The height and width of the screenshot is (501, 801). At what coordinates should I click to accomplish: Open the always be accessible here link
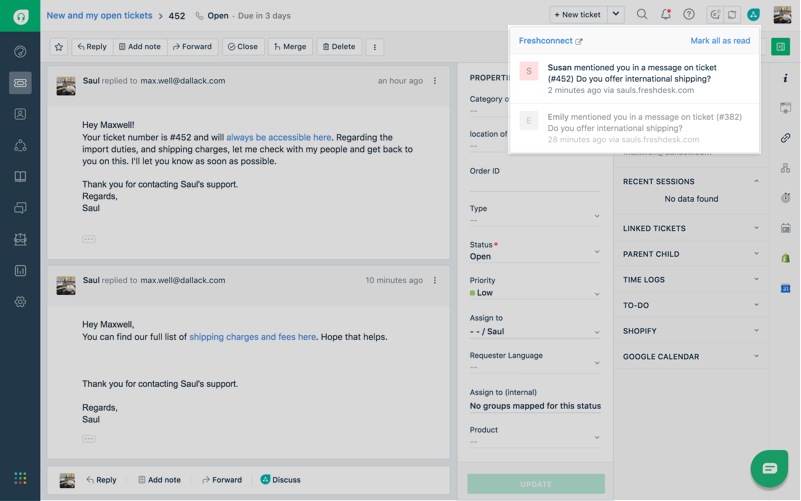pos(278,137)
